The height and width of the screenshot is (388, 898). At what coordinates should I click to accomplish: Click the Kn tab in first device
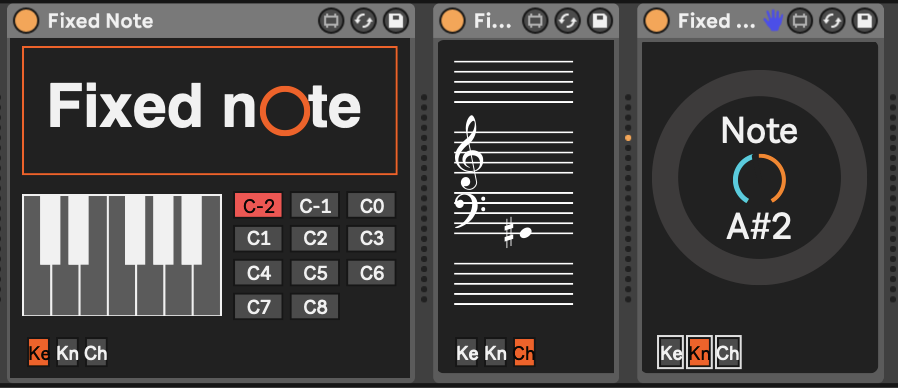tap(67, 352)
